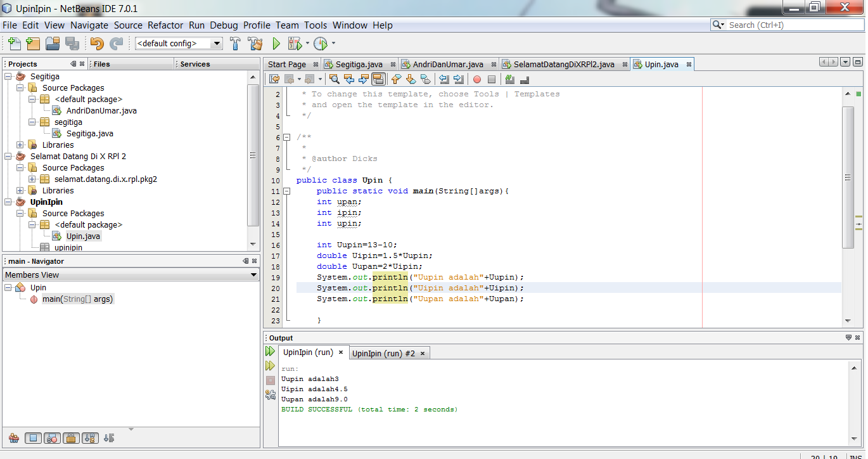
Task: Open the Source menu
Action: point(128,25)
